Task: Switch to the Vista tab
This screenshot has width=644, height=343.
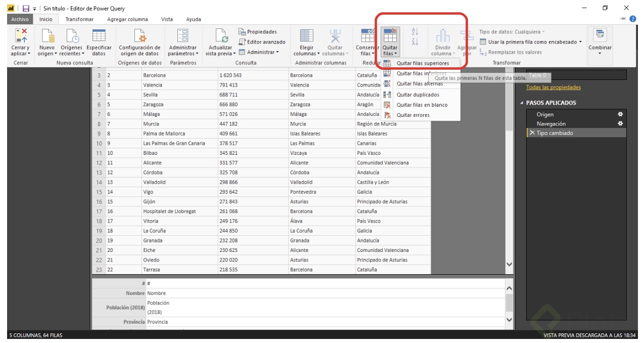Action: [167, 19]
